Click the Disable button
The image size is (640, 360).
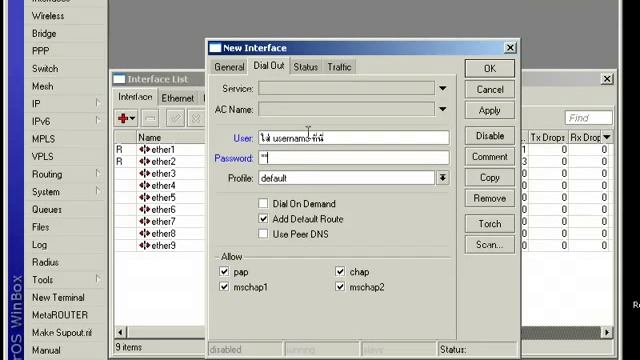pos(490,136)
